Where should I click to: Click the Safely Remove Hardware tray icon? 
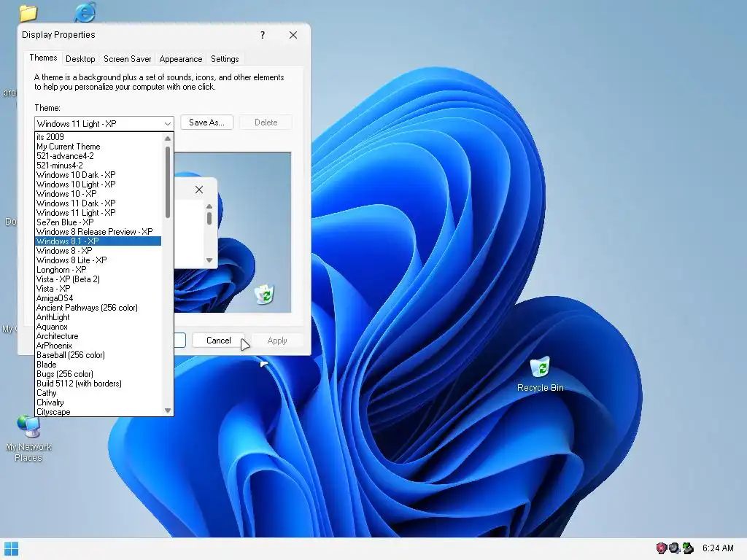click(688, 548)
